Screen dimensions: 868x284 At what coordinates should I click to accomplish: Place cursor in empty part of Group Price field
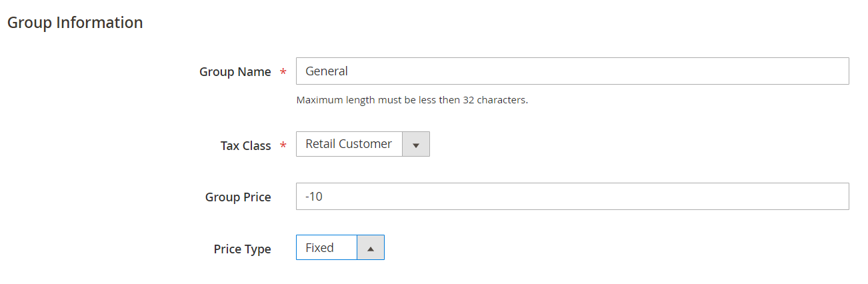587,196
